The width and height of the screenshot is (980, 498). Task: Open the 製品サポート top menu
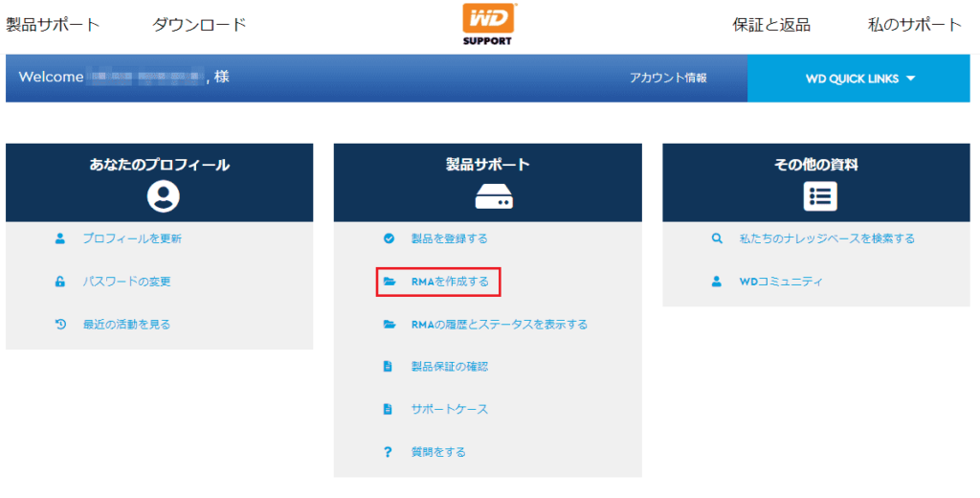(x=54, y=25)
